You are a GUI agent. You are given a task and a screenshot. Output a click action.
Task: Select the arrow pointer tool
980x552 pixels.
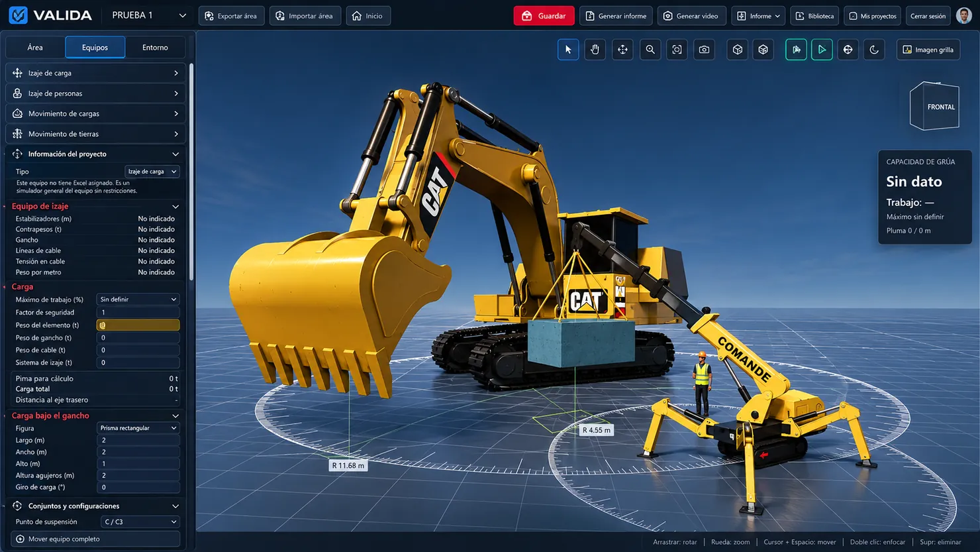pos(568,50)
